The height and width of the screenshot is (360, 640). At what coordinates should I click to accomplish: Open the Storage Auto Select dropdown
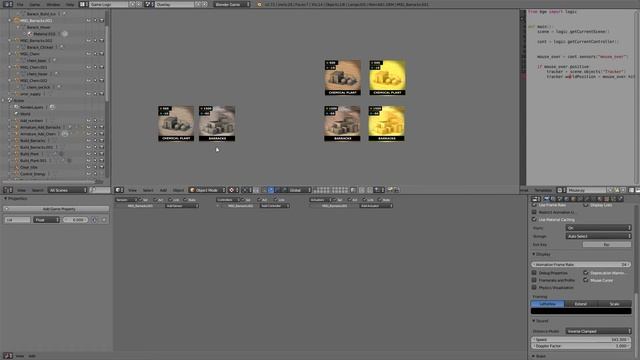(x=598, y=236)
